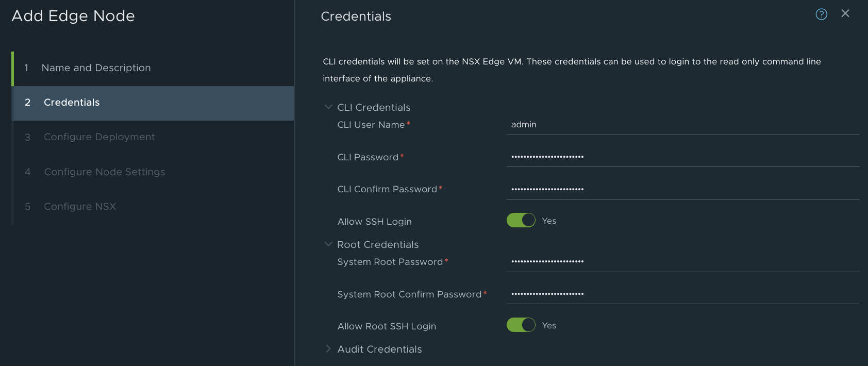Focus the CLI Password field

tap(682, 157)
